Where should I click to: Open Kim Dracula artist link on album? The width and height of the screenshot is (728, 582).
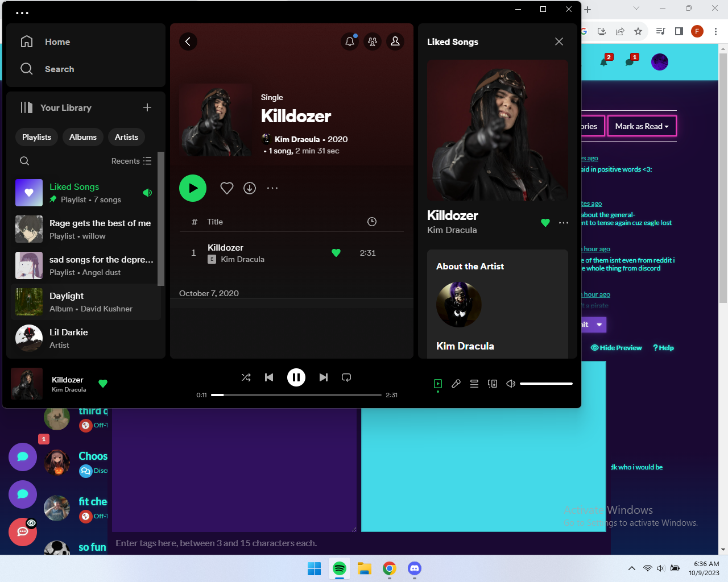point(297,139)
